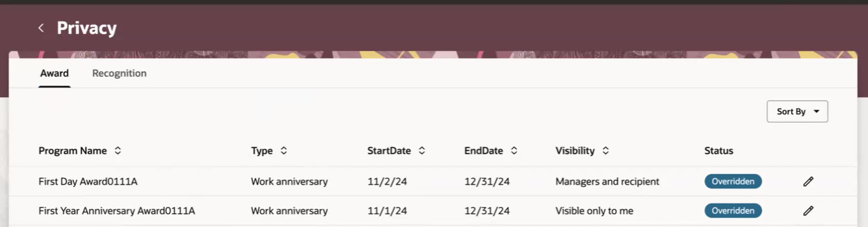This screenshot has width=868, height=227.
Task: Open the Sort By dropdown
Action: [x=797, y=112]
